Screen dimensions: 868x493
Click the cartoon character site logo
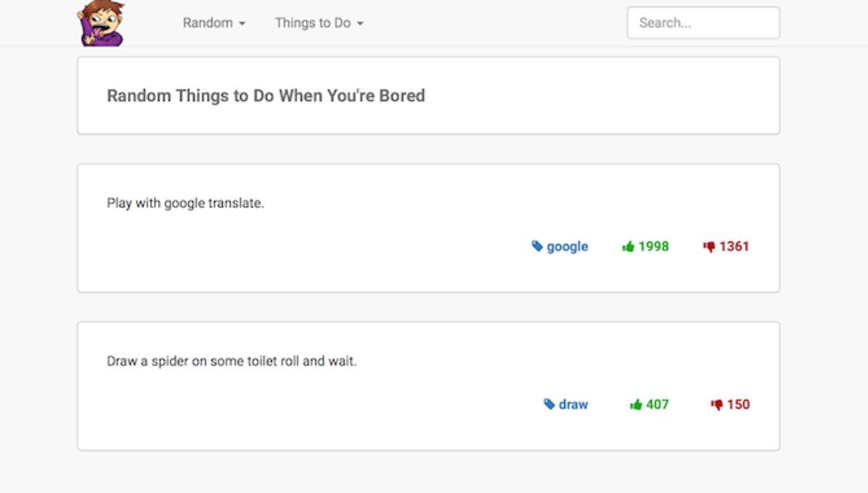101,23
